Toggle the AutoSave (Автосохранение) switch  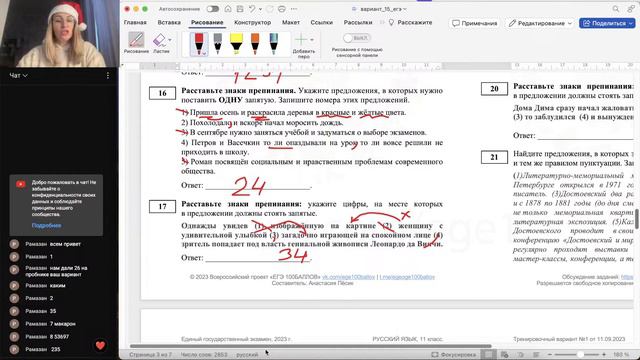point(212,9)
